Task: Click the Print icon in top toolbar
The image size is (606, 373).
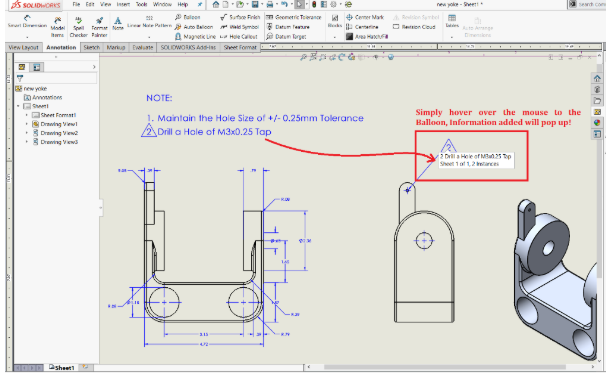Action: (270, 4)
